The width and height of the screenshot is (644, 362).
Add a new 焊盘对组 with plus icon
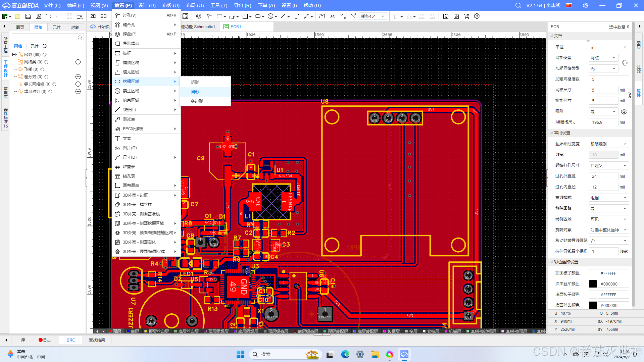(78, 92)
